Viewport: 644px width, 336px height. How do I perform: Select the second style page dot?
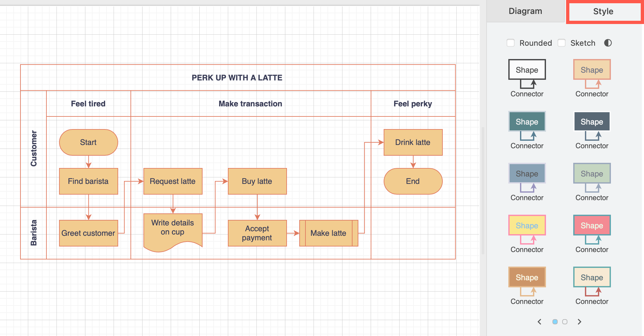coord(565,322)
